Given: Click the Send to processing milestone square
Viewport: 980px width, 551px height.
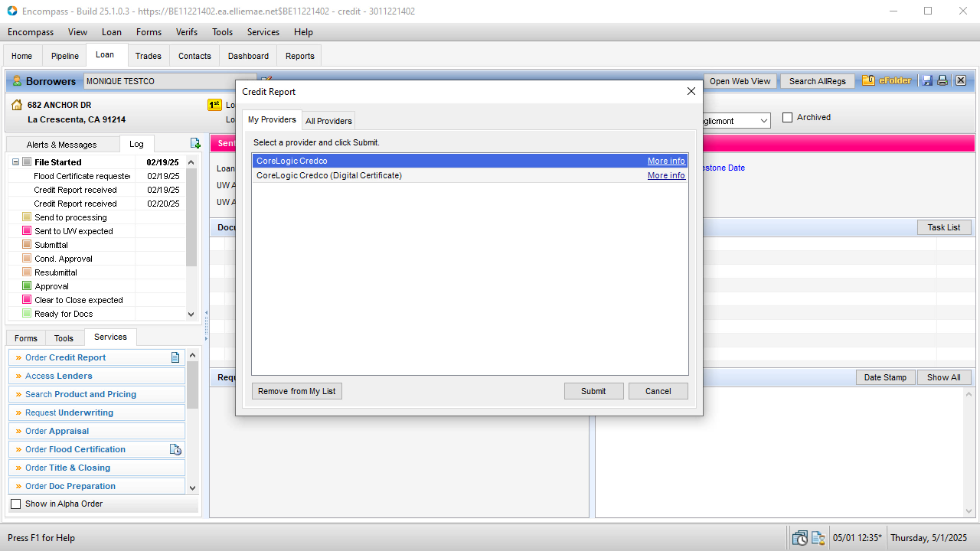Looking at the screenshot, I should pyautogui.click(x=27, y=217).
